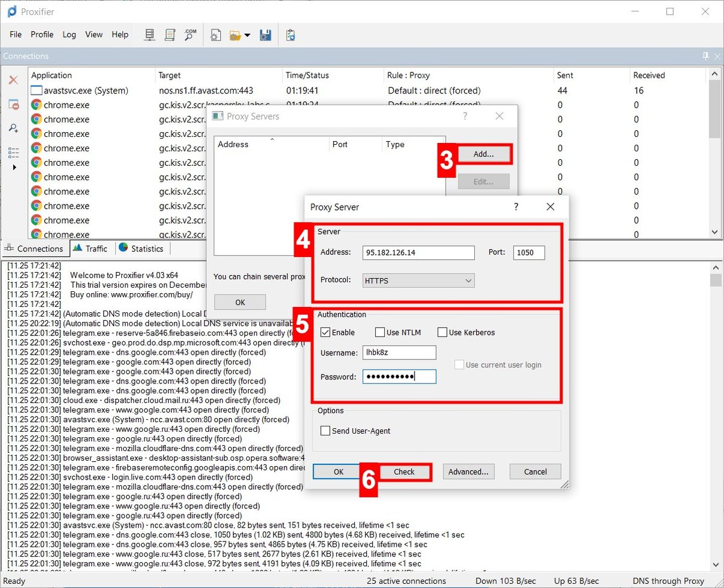Click the Port input field
This screenshot has height=588, width=724.
529,253
